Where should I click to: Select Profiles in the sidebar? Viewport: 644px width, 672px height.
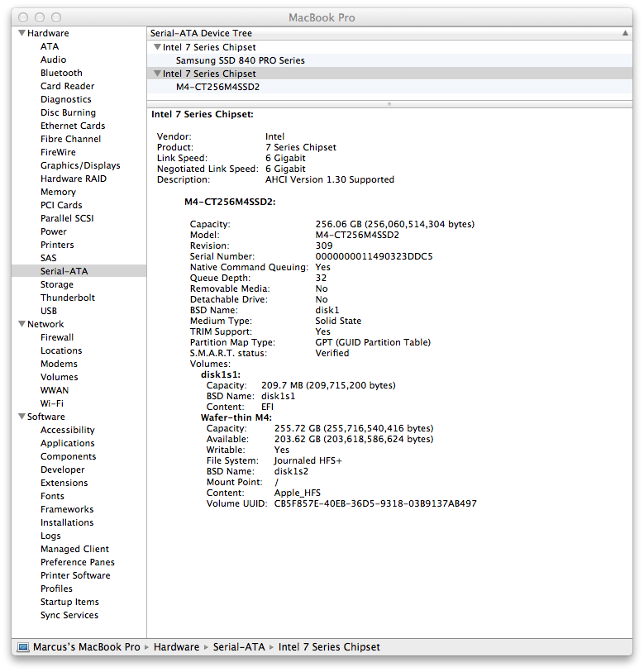56,589
